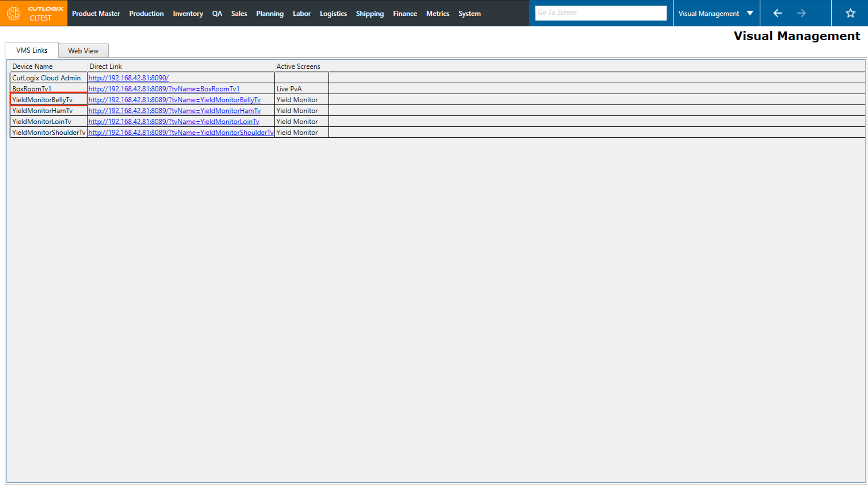Click the Go To Screen input field
Image resolution: width=868 pixels, height=486 pixels.
(601, 13)
